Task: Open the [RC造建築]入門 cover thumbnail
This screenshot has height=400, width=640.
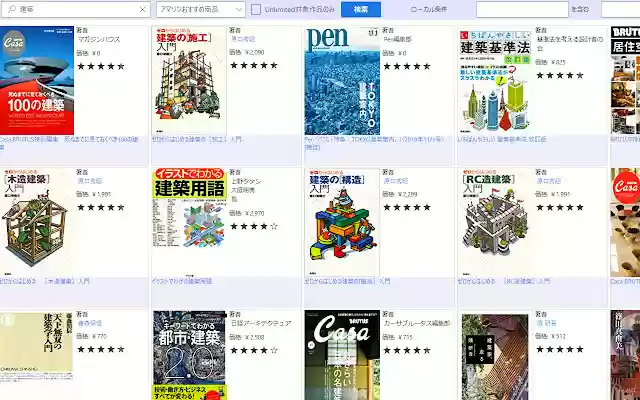Action: pyautogui.click(x=495, y=222)
